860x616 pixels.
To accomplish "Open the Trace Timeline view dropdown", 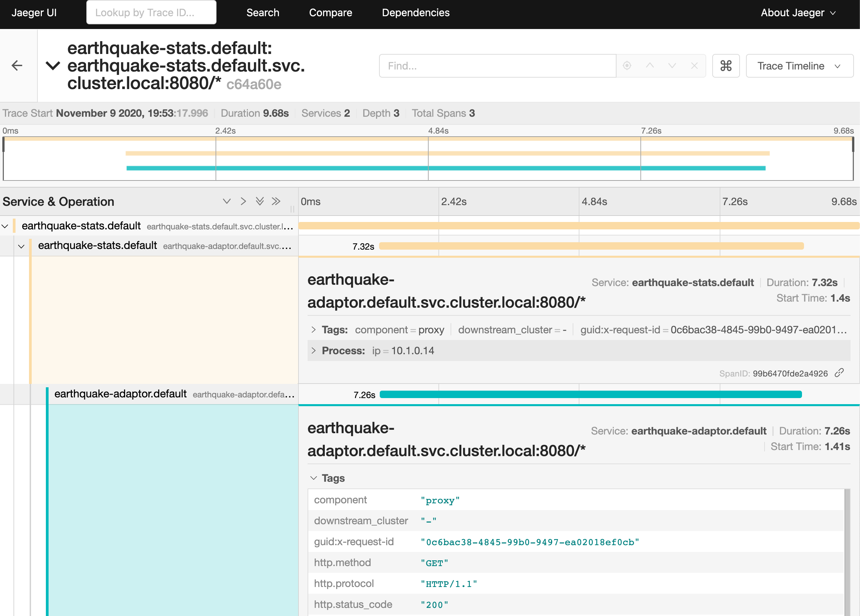I will [799, 66].
